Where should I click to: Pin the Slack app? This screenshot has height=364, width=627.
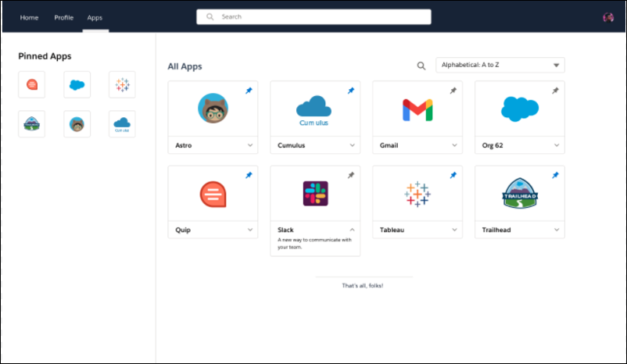point(351,175)
